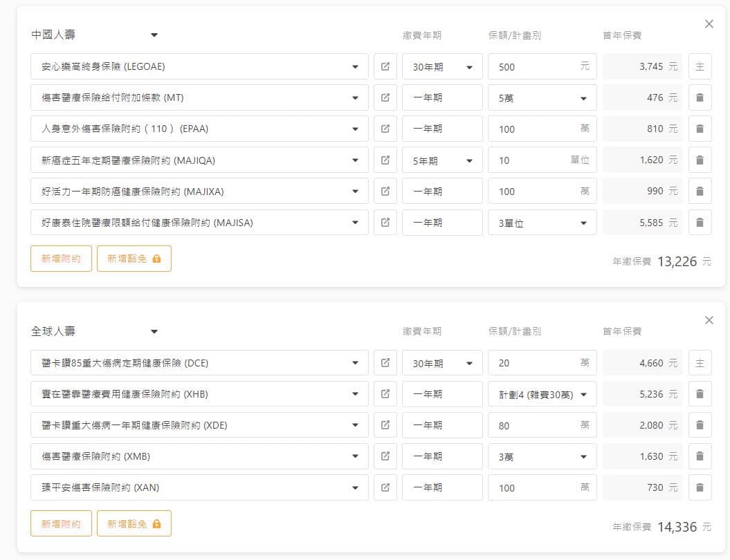
Task: Click trash icon for 新癌症五年定期醫療保險附約 row
Action: click(700, 160)
